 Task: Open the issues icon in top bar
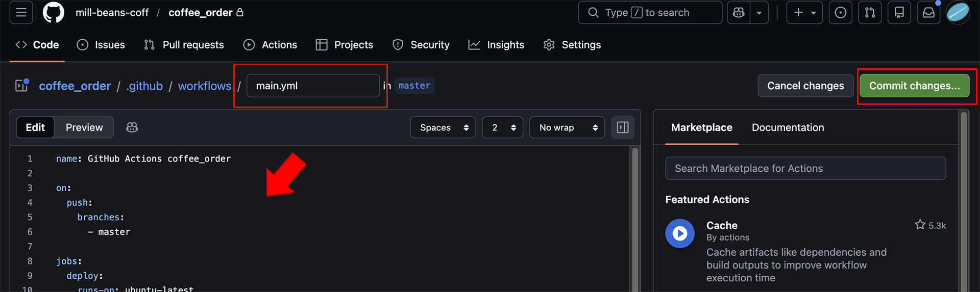click(841, 13)
